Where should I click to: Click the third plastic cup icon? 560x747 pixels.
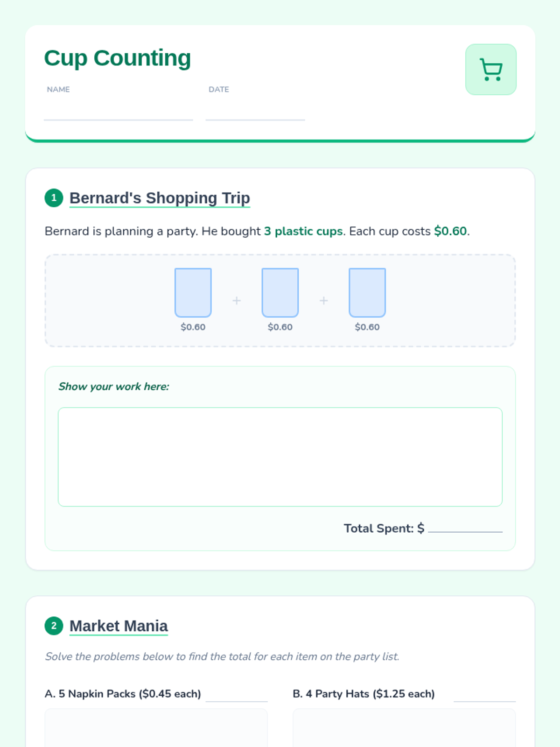367,292
